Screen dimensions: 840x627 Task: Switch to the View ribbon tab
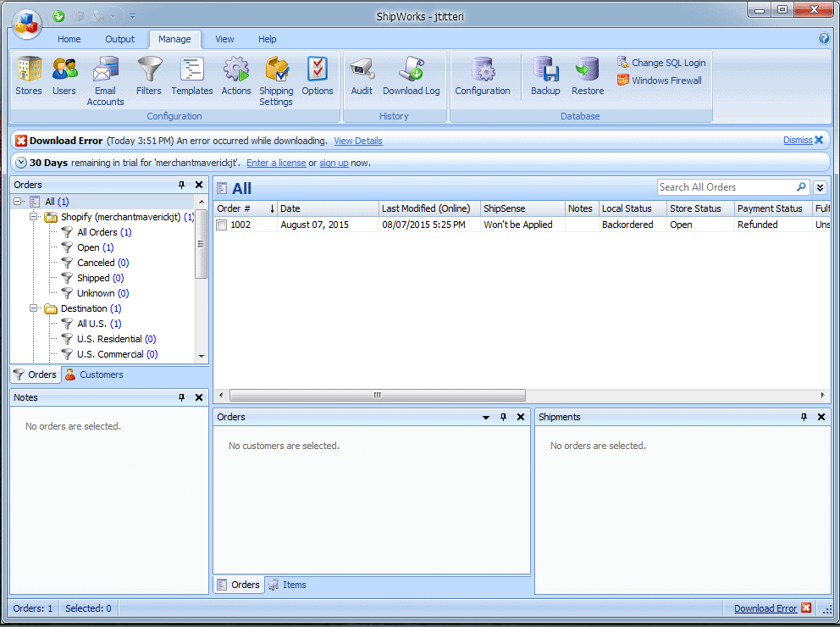[x=224, y=39]
